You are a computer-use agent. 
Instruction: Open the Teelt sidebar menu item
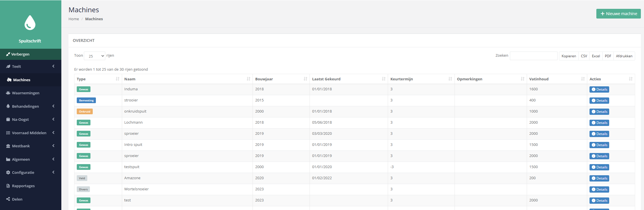point(31,66)
